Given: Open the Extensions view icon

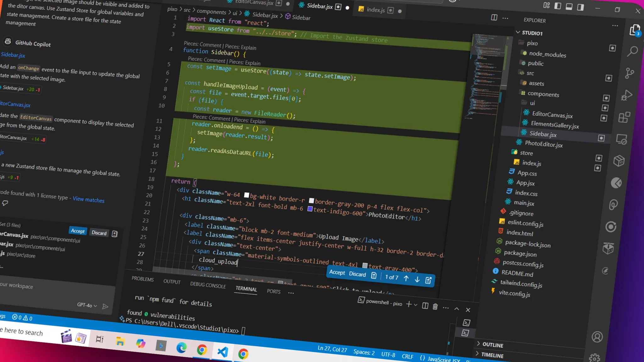Looking at the screenshot, I should click(x=624, y=117).
